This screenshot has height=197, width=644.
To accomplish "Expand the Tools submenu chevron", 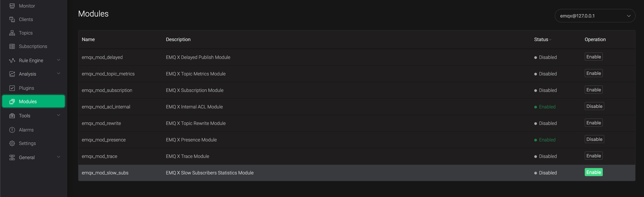I will point(59,115).
